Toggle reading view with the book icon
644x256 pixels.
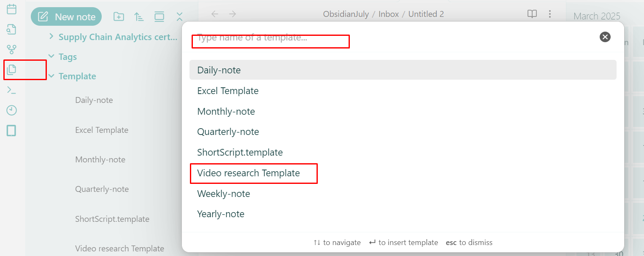[532, 14]
